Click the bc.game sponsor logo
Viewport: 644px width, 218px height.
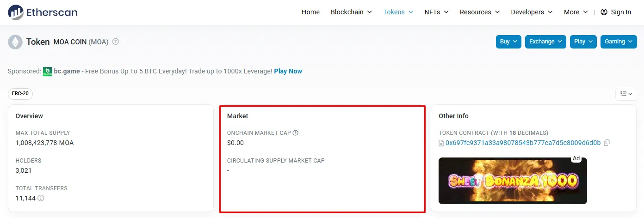pos(48,71)
